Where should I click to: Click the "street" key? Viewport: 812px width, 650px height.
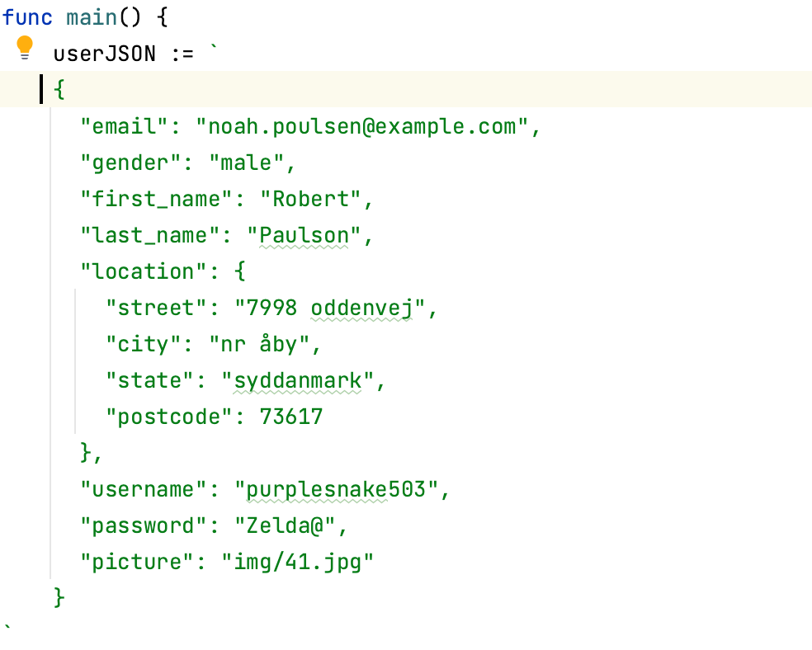158,308
